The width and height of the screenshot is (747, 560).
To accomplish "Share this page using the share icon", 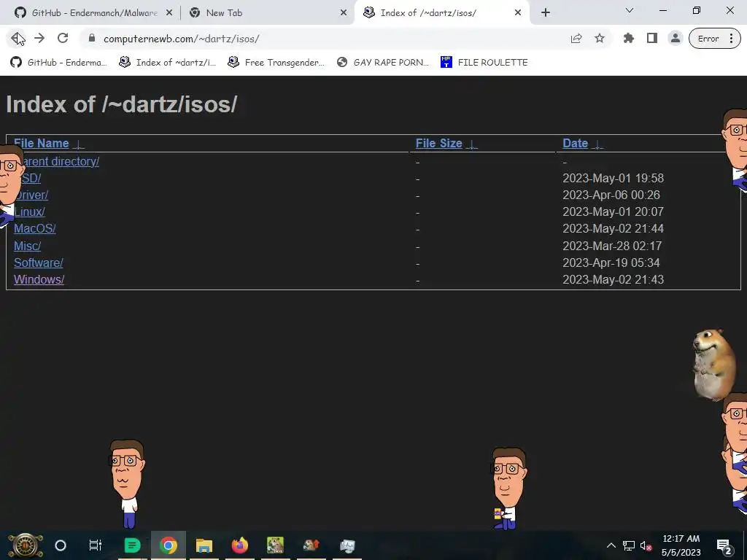I will pyautogui.click(x=576, y=39).
